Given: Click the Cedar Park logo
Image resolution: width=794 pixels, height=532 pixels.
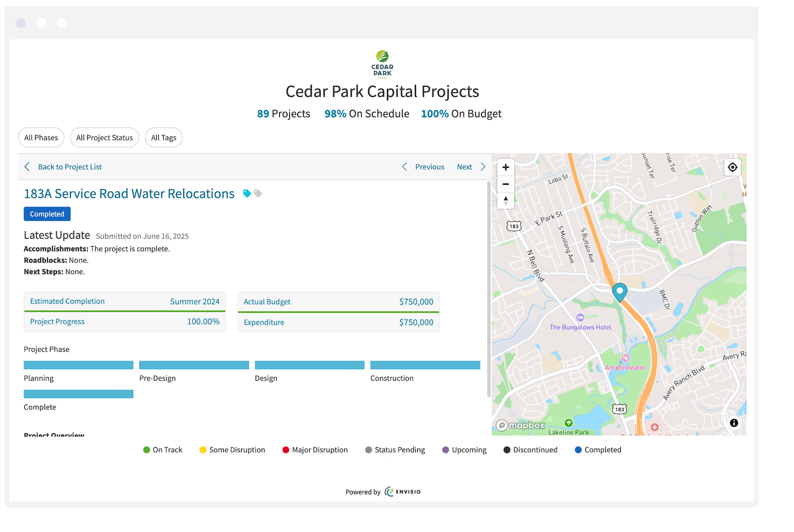Looking at the screenshot, I should 382,64.
